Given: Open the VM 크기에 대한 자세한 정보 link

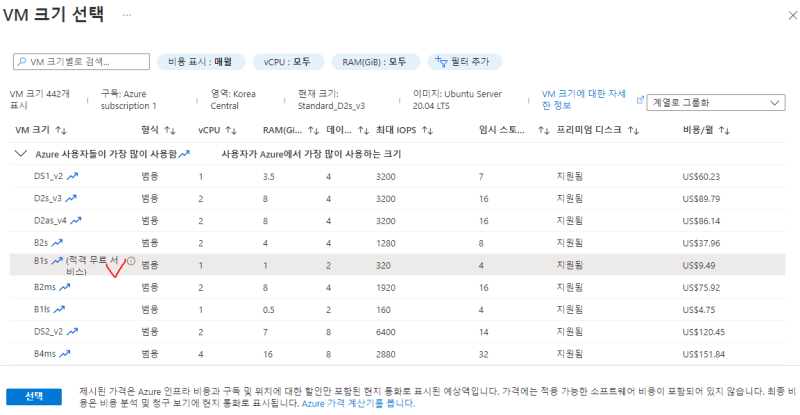Looking at the screenshot, I should [584, 100].
